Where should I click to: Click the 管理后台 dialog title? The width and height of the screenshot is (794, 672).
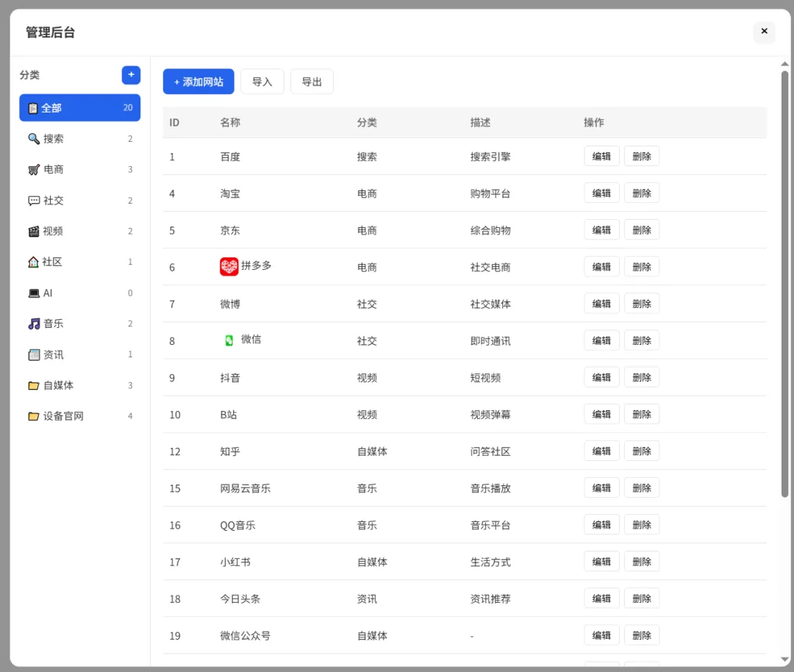pyautogui.click(x=50, y=32)
